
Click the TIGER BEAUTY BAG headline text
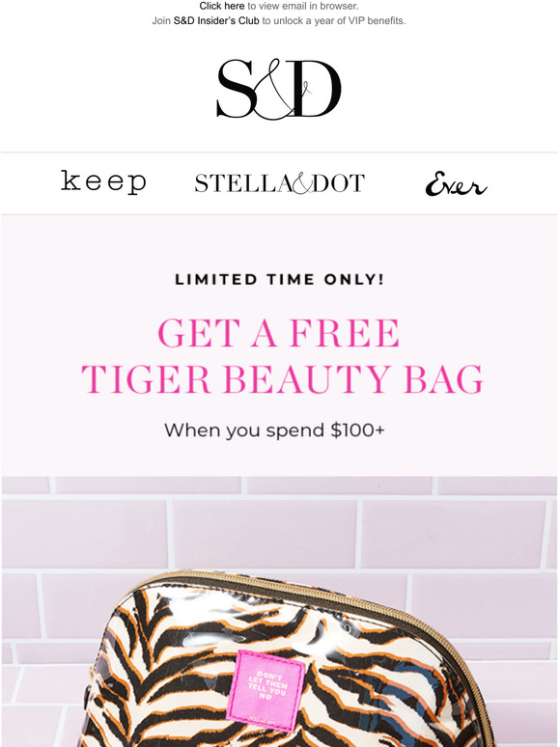(282, 379)
